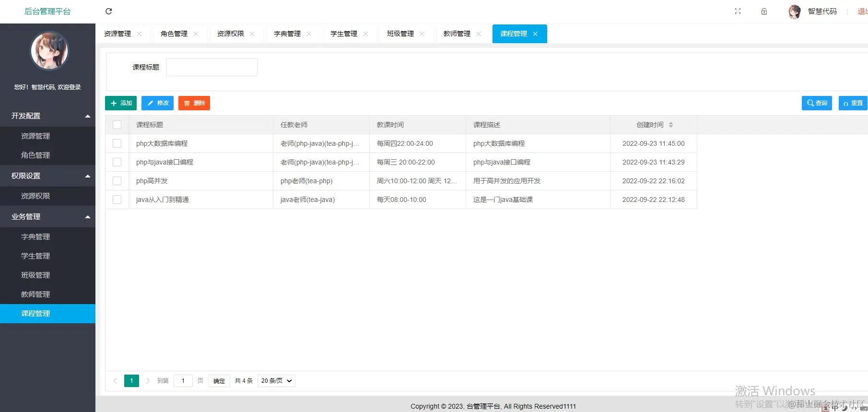The image size is (868, 412).
Task: Close the 资源管理 tab
Action: 139,34
